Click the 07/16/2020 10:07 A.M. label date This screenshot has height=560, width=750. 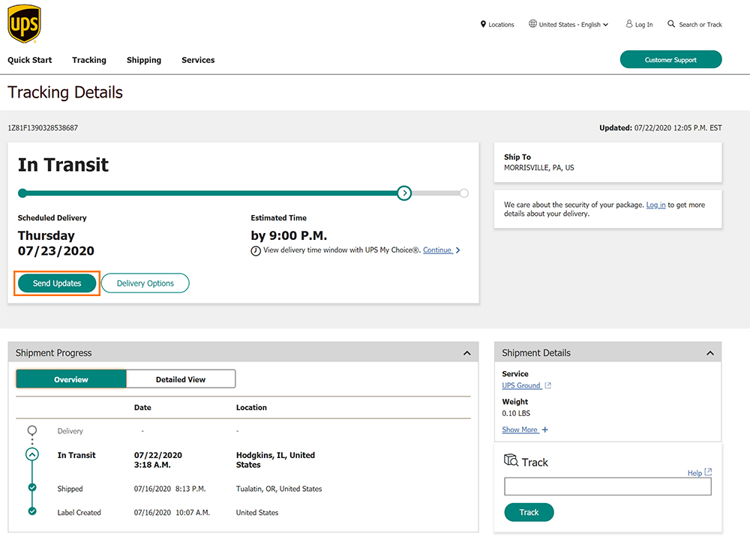click(x=172, y=513)
